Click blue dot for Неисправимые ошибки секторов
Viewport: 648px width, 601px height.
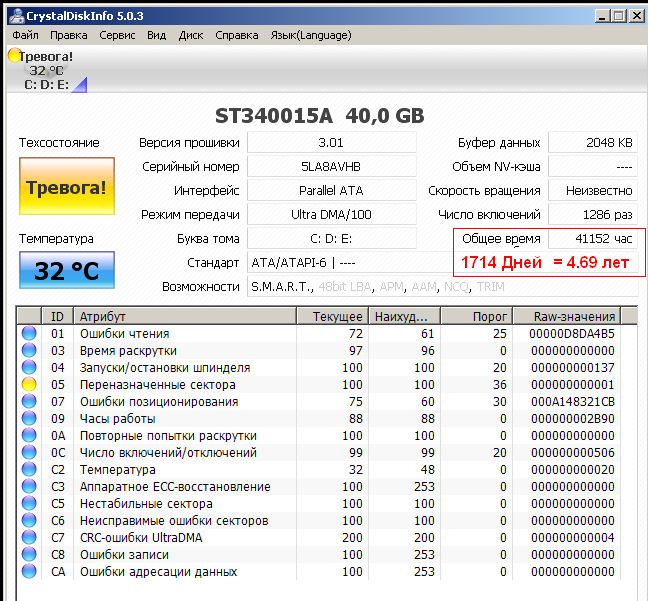[29, 520]
